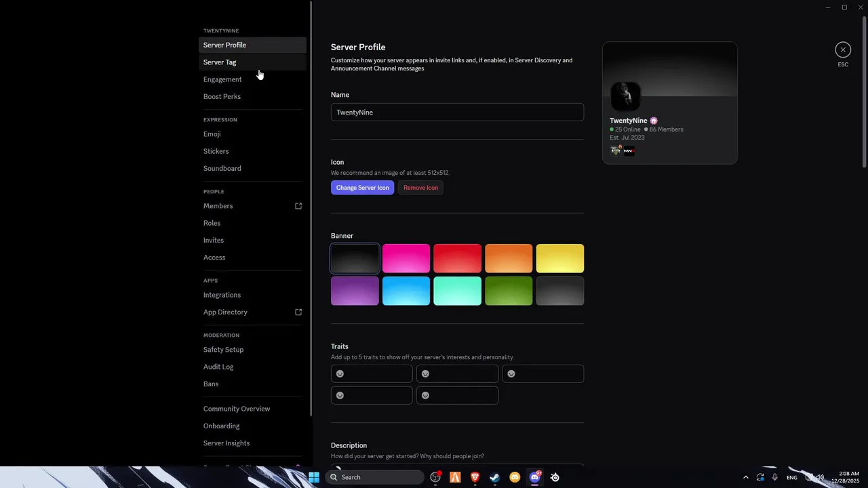Open Members external link icon

click(298, 206)
